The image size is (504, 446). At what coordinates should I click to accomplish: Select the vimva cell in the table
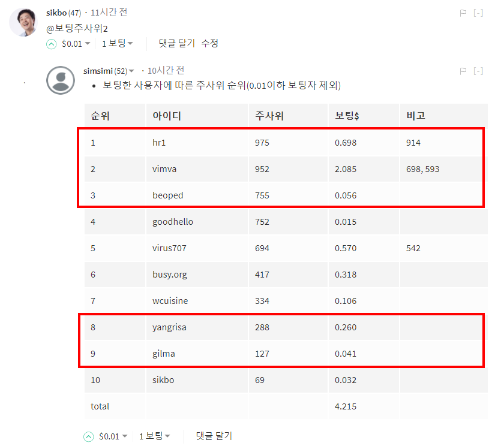[x=164, y=169]
